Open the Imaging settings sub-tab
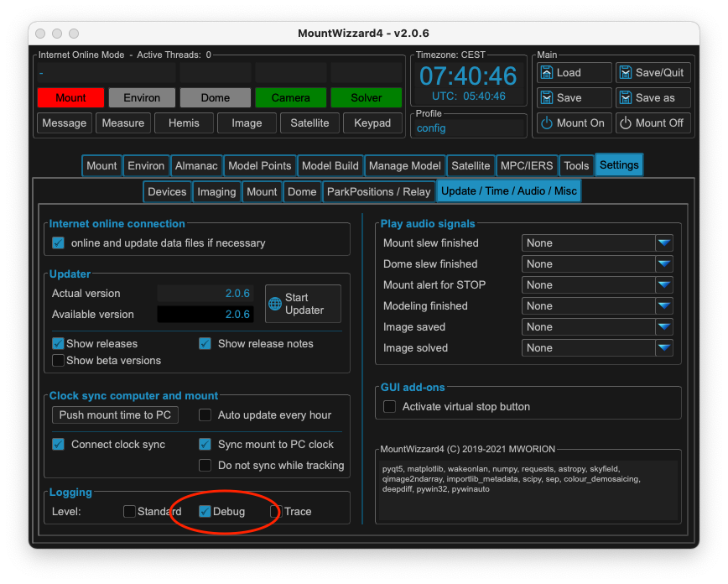 (x=216, y=192)
